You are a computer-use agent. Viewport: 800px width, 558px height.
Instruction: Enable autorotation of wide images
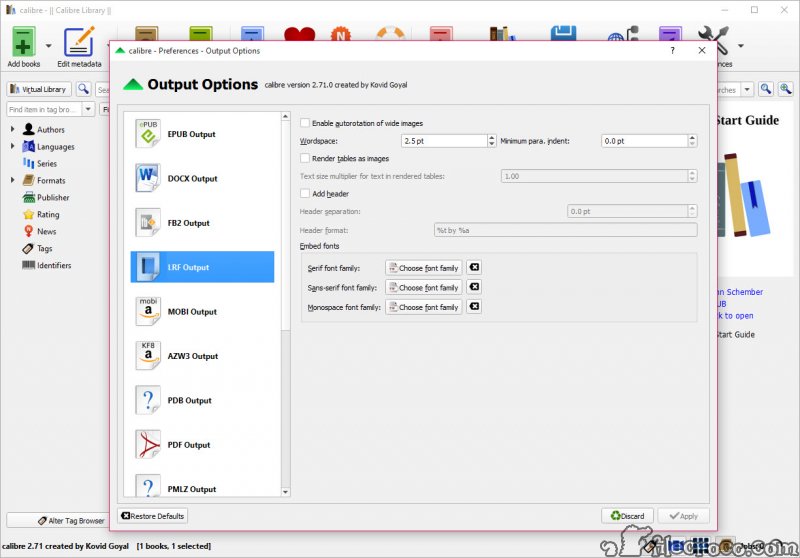tap(305, 123)
